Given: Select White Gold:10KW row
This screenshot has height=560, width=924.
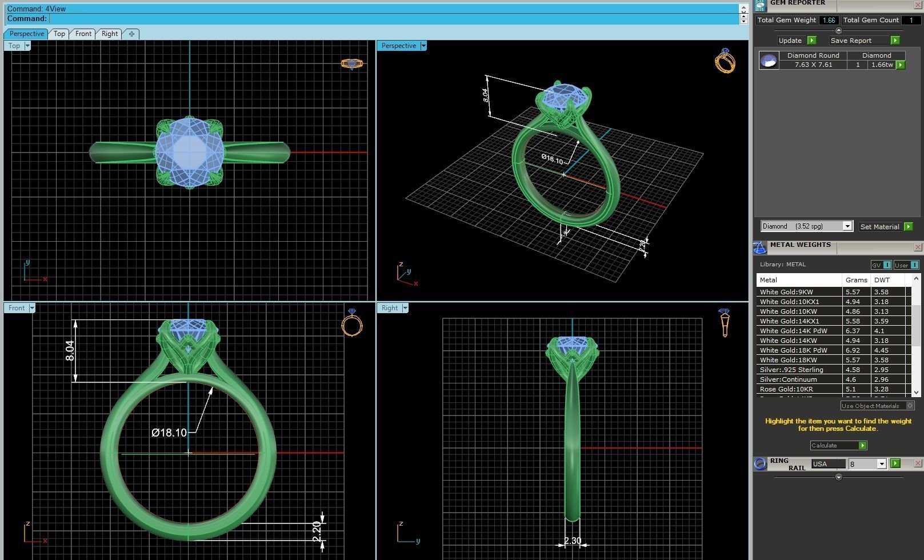Looking at the screenshot, I should point(833,311).
